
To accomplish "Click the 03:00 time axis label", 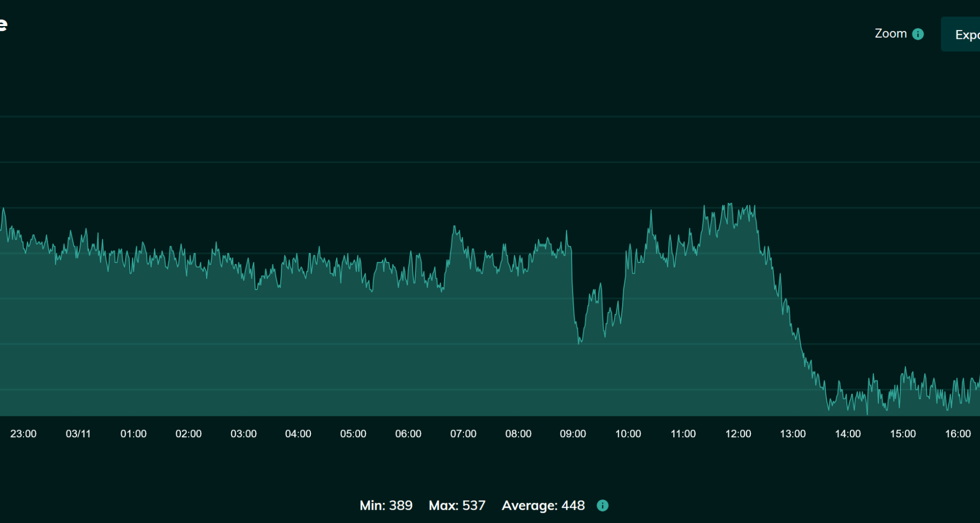I will pyautogui.click(x=243, y=434).
